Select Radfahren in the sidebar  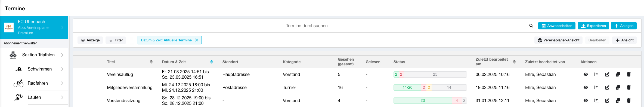click(x=38, y=83)
